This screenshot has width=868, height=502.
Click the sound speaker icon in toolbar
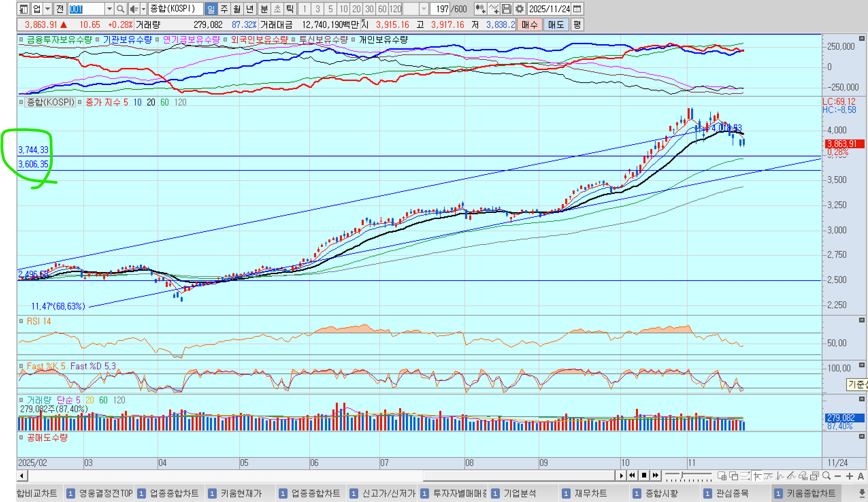point(134,9)
